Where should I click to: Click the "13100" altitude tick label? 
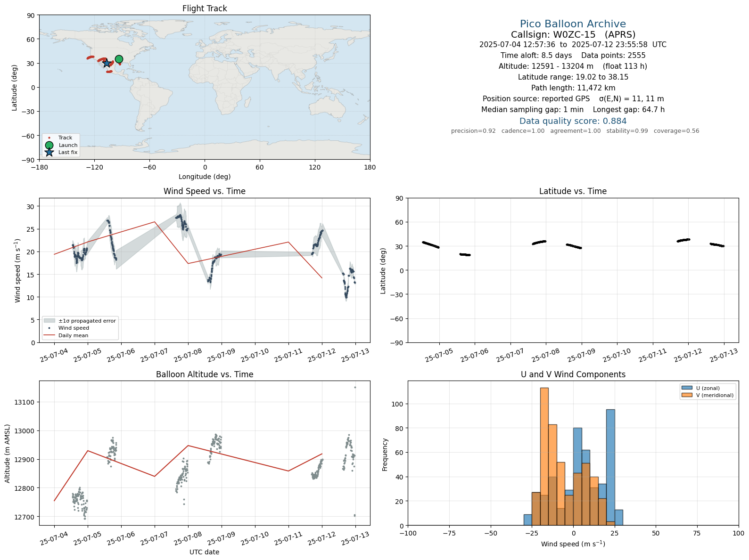coord(25,402)
